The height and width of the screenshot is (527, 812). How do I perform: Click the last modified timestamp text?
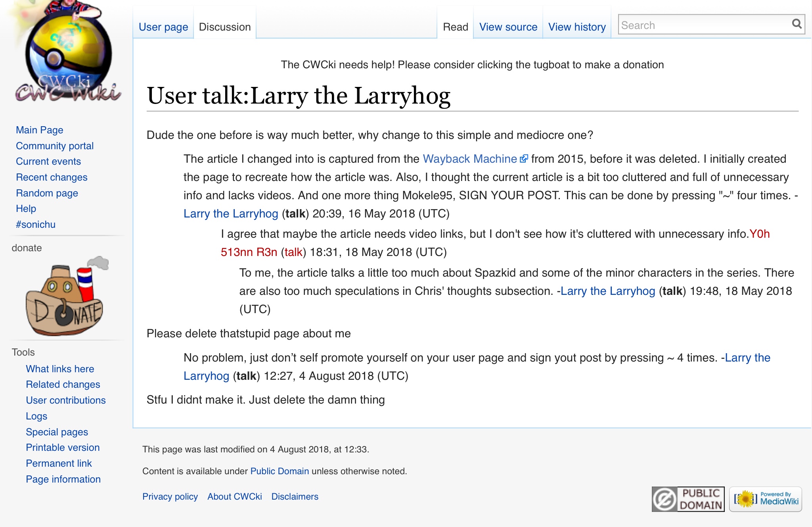point(256,449)
